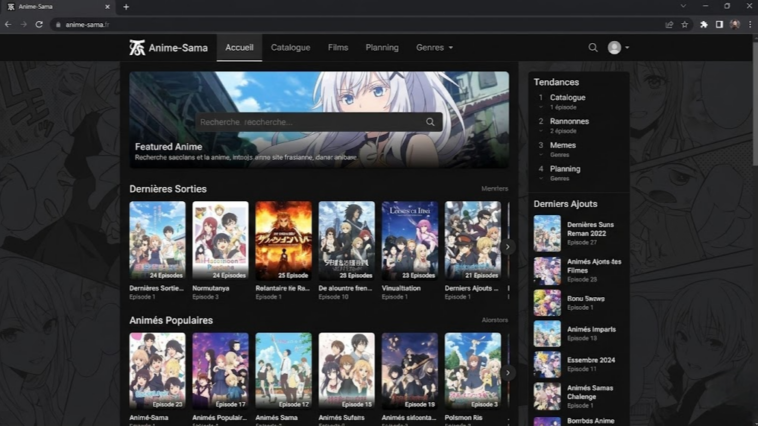The width and height of the screenshot is (758, 426).
Task: Open the search magnifier in the navbar
Action: pos(593,48)
